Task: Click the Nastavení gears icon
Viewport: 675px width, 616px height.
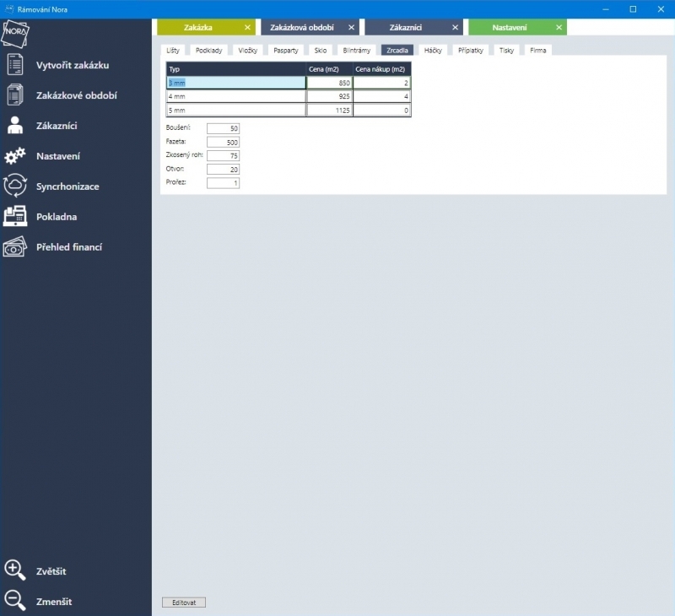Action: pos(15,156)
